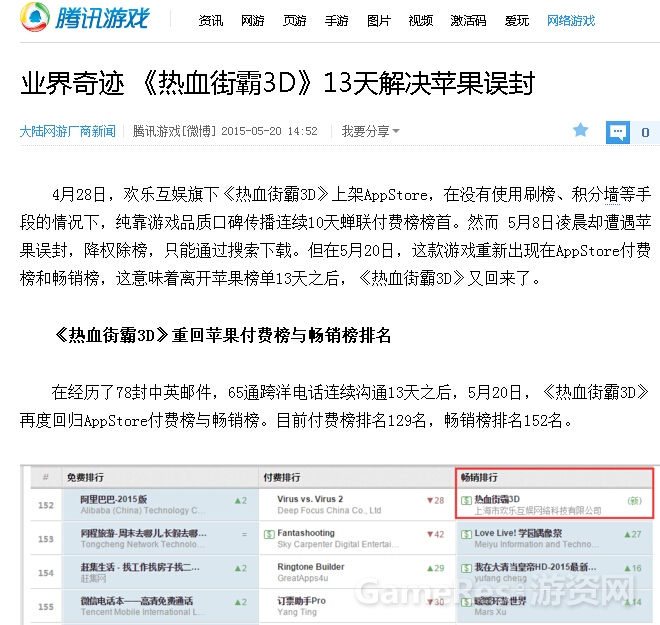Open the 微博 link after the source
This screenshot has height=625, width=660.
pyautogui.click(x=199, y=131)
